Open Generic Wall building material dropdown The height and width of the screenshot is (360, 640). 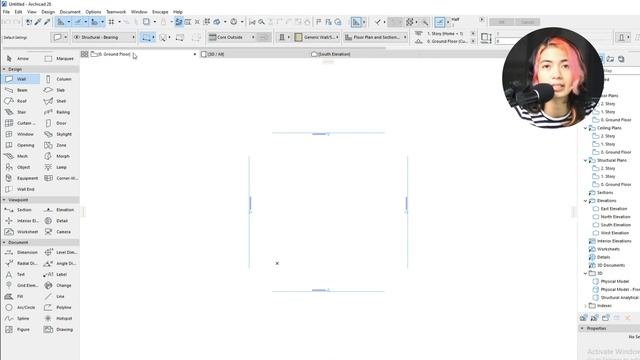[x=317, y=37]
